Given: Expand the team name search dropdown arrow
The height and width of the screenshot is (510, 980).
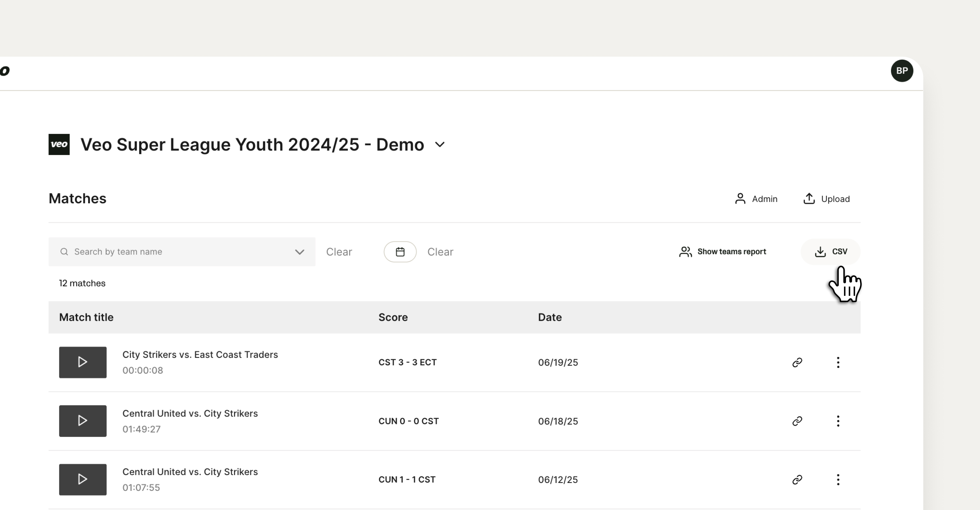Looking at the screenshot, I should tap(300, 252).
